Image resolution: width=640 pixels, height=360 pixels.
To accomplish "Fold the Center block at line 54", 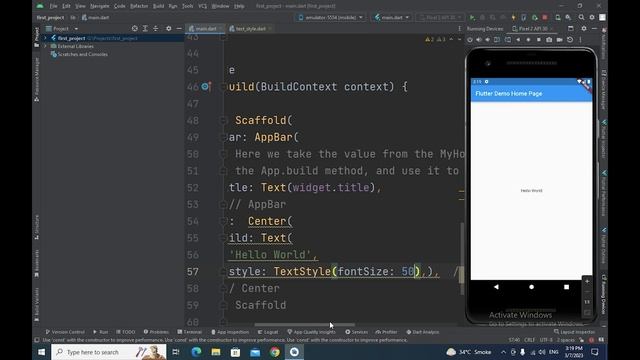I will tap(223, 221).
